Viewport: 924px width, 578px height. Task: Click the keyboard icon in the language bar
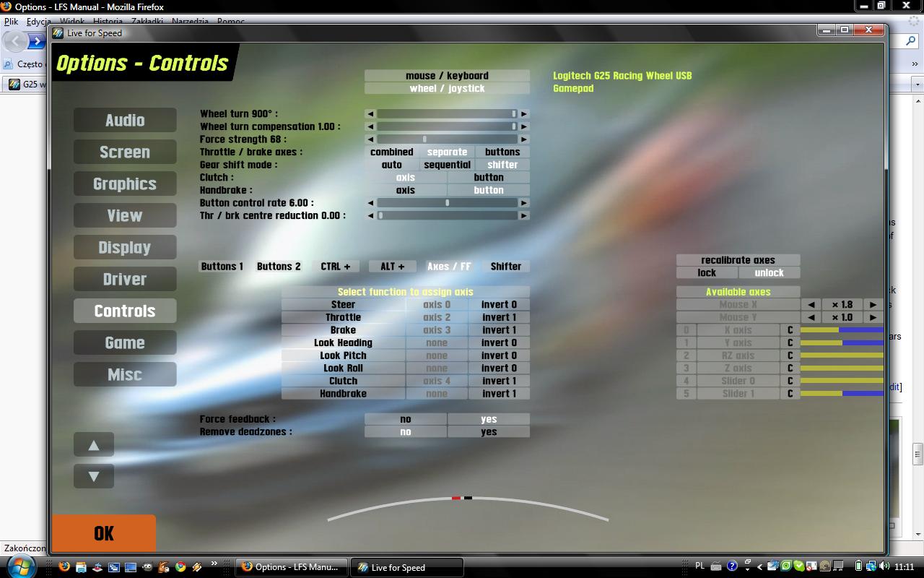click(x=716, y=567)
